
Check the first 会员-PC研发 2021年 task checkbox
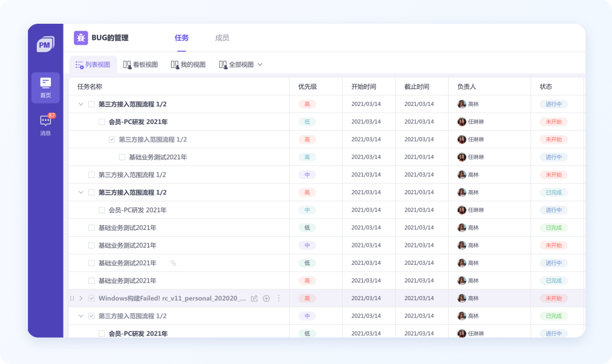(x=102, y=122)
